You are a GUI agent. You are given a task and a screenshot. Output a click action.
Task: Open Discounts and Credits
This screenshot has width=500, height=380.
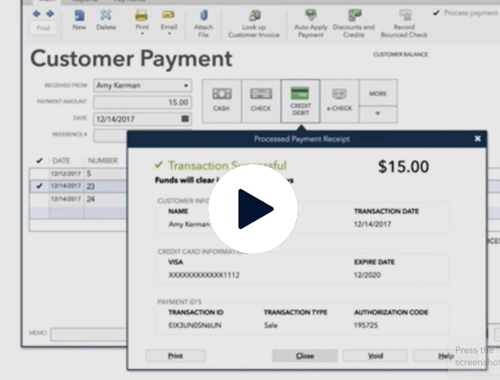pos(354,24)
